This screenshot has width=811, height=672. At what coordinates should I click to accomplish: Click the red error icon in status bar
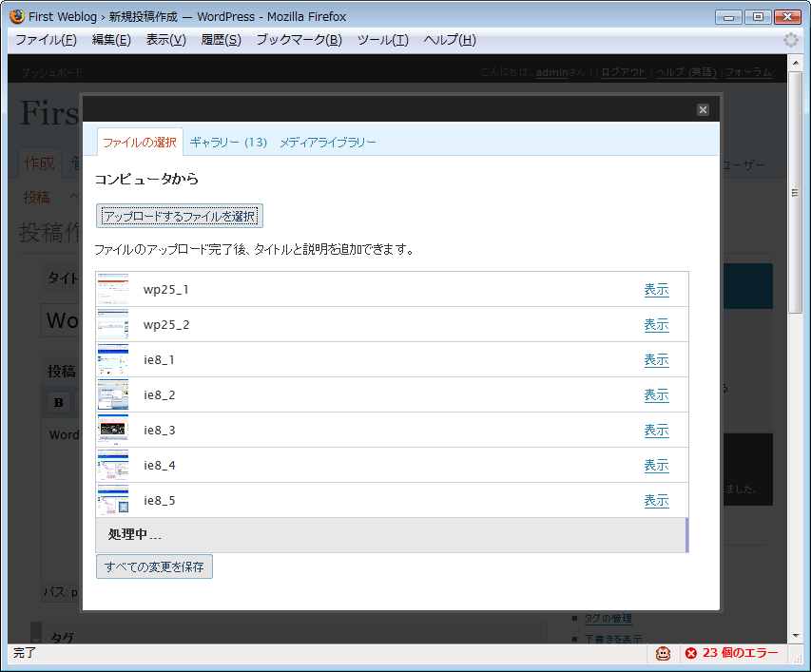point(690,653)
